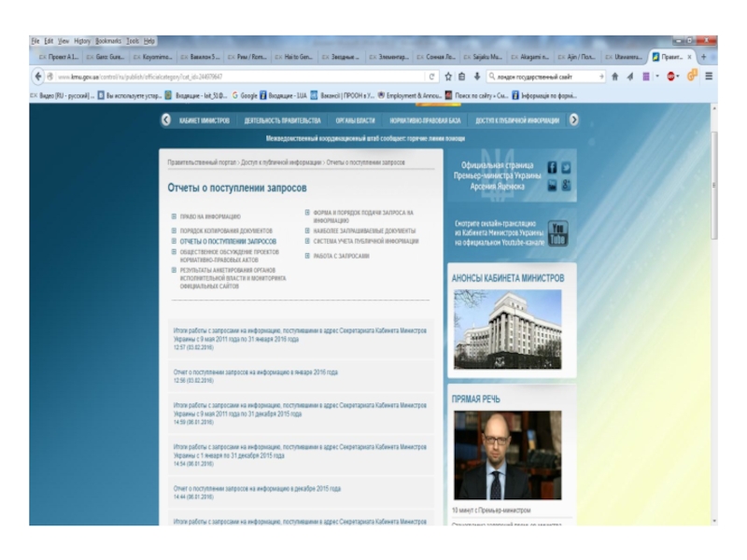
Task: Reload the page with the refresh icon
Action: pos(431,77)
